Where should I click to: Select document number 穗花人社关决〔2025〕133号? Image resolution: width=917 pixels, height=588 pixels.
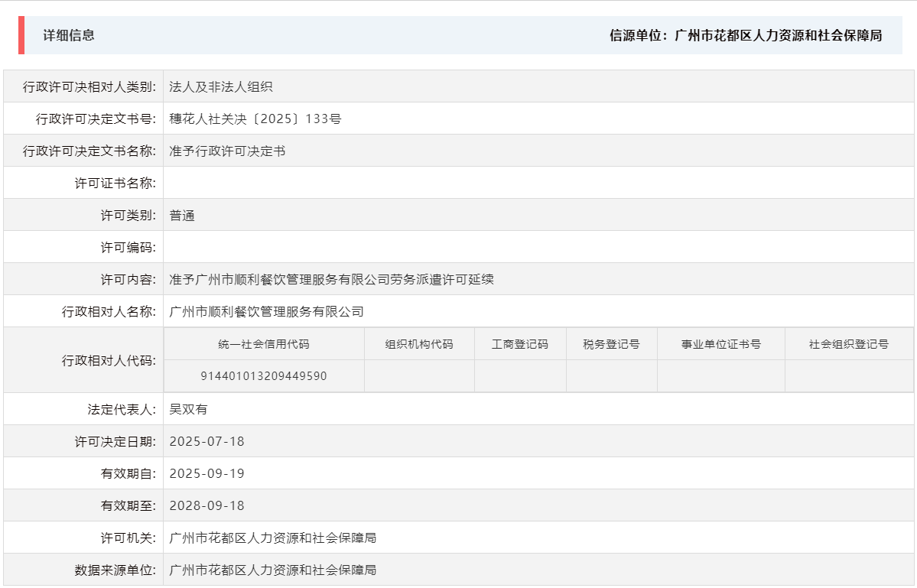(x=255, y=118)
